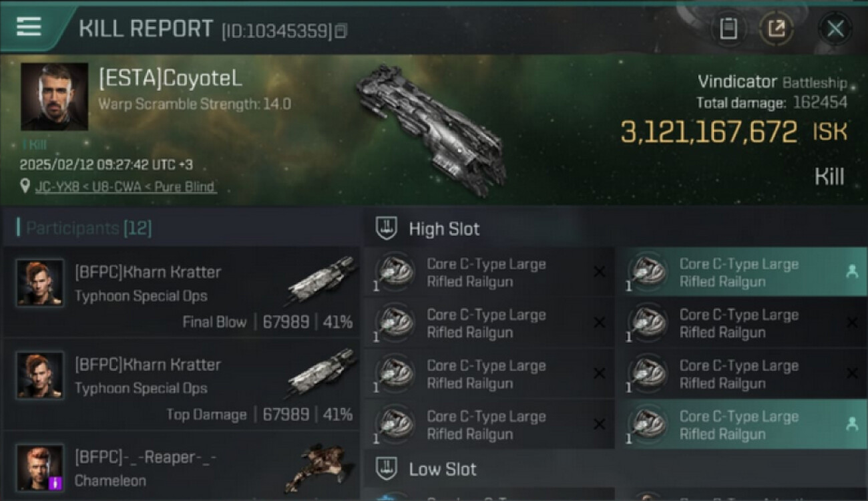Click the first left-column railgun's X mark
The height and width of the screenshot is (501, 868).
pos(600,272)
